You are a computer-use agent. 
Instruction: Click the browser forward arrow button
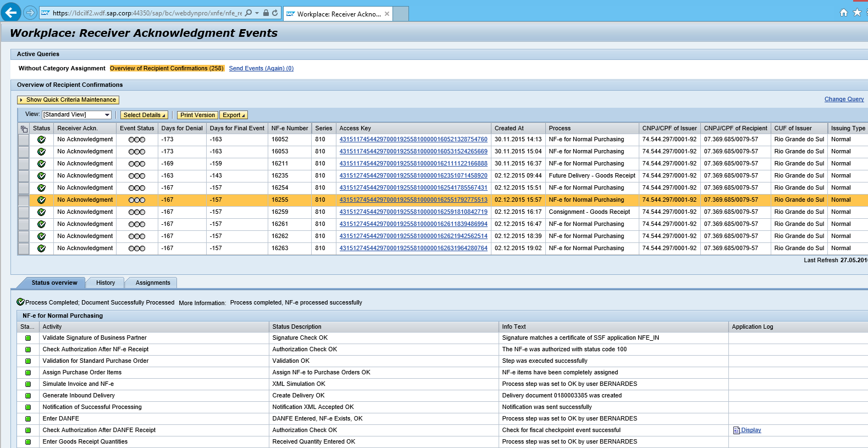pos(30,13)
